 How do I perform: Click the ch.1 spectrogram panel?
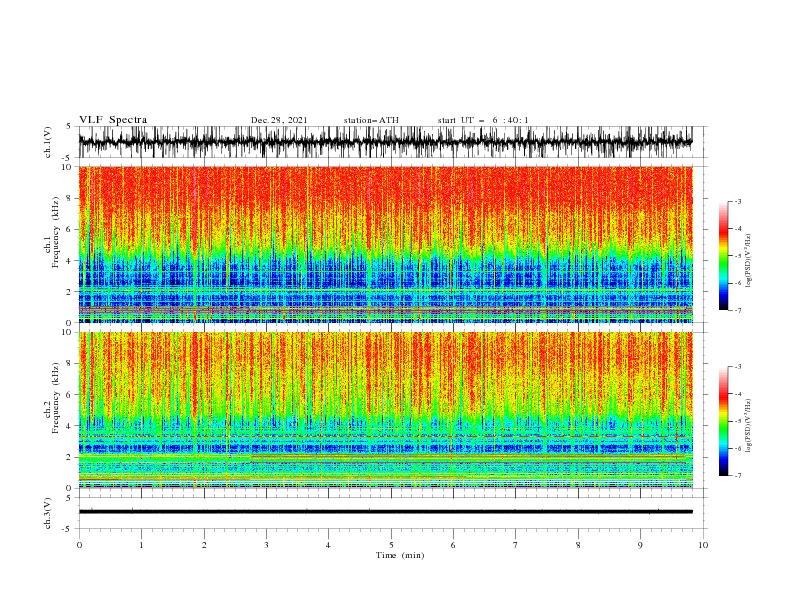385,244
